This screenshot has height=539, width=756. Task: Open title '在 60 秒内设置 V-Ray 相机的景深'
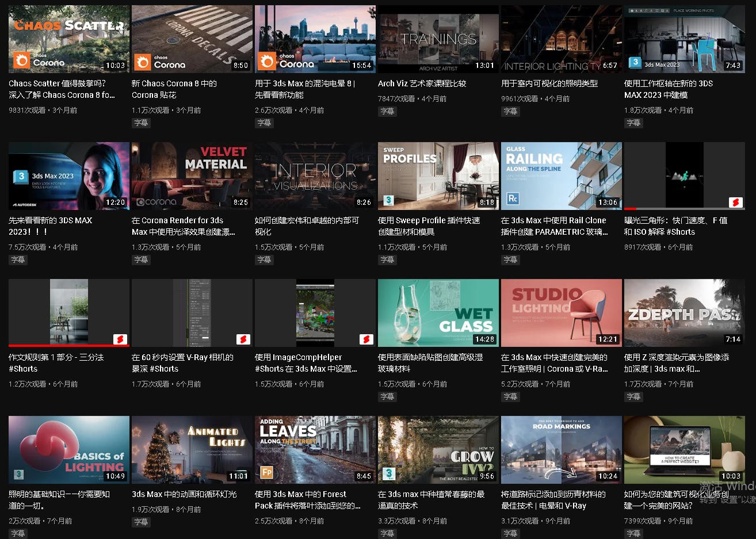tap(182, 363)
